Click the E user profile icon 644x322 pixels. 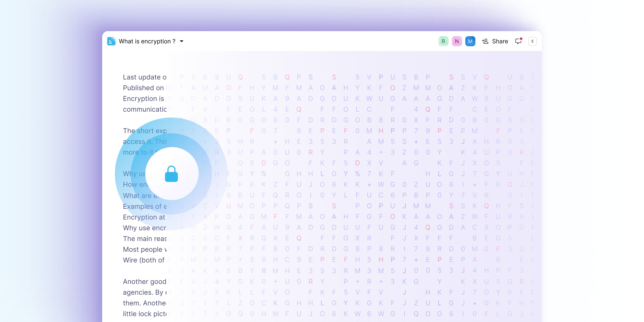click(532, 41)
